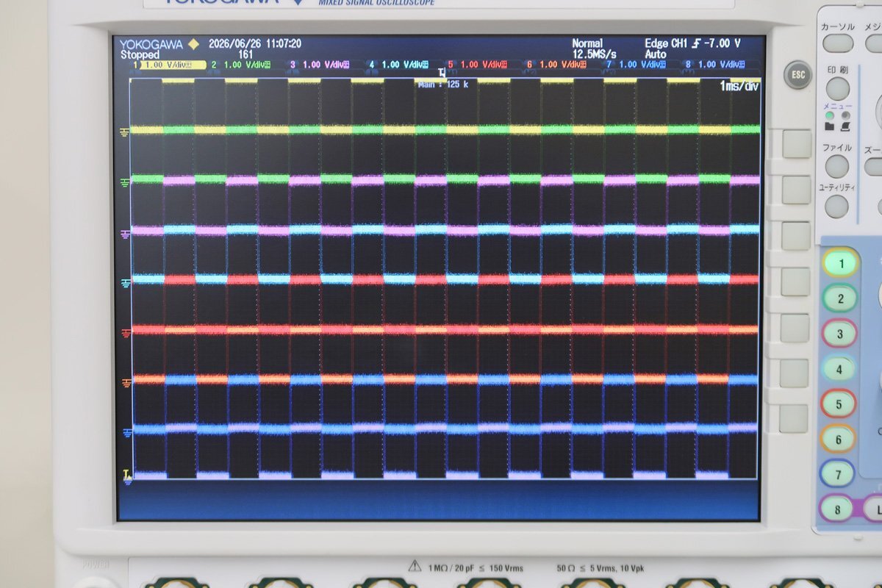Tap the bottommost blank soft key beside screen

coord(794,418)
